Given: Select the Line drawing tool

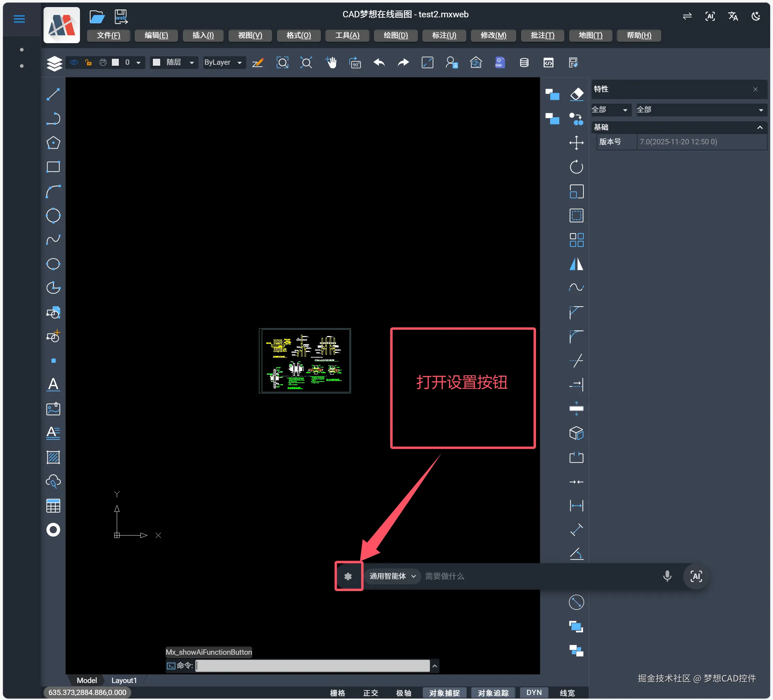Looking at the screenshot, I should click(53, 94).
